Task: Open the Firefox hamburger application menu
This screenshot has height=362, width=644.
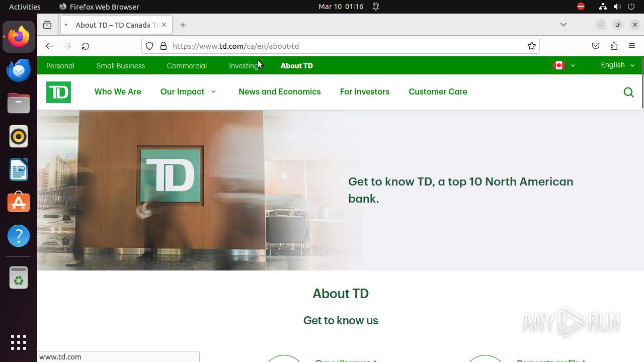Action: [x=632, y=46]
